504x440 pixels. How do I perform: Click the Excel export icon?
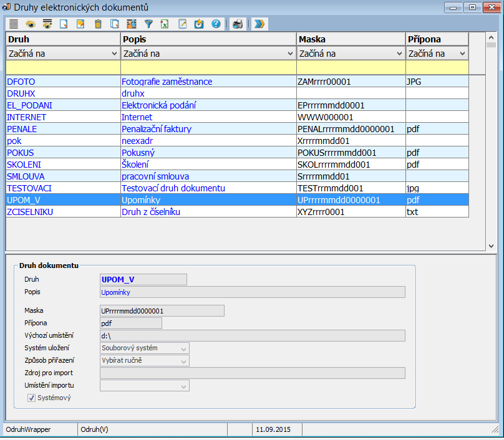click(x=165, y=24)
